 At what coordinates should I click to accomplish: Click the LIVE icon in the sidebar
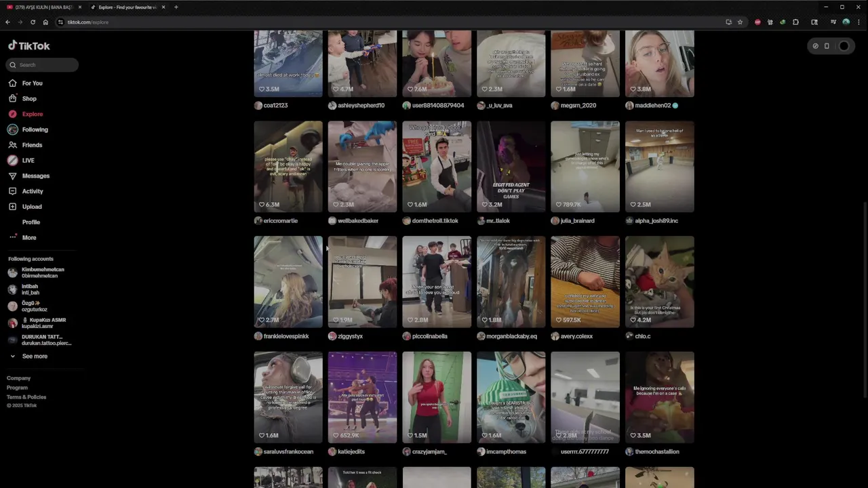[x=12, y=161]
